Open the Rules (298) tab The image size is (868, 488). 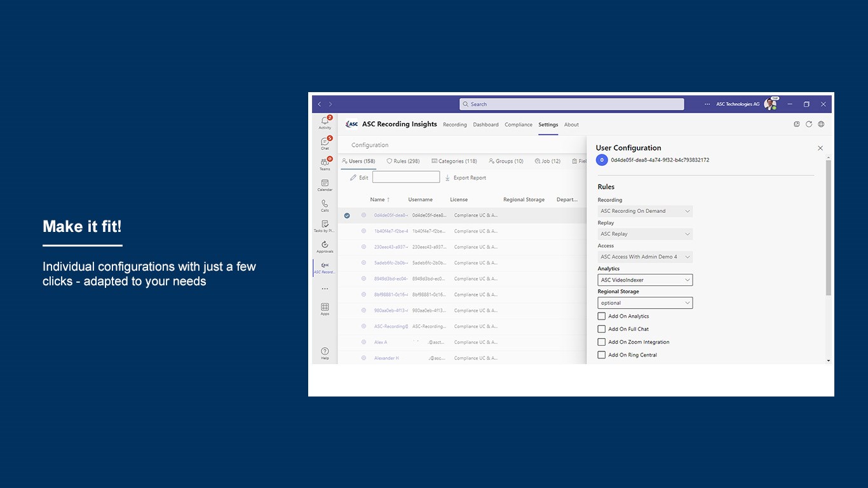click(x=403, y=161)
